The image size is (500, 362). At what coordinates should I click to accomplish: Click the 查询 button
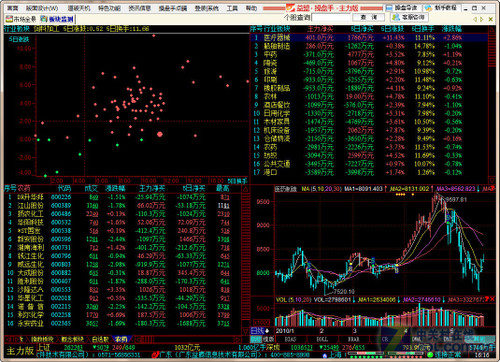click(368, 17)
